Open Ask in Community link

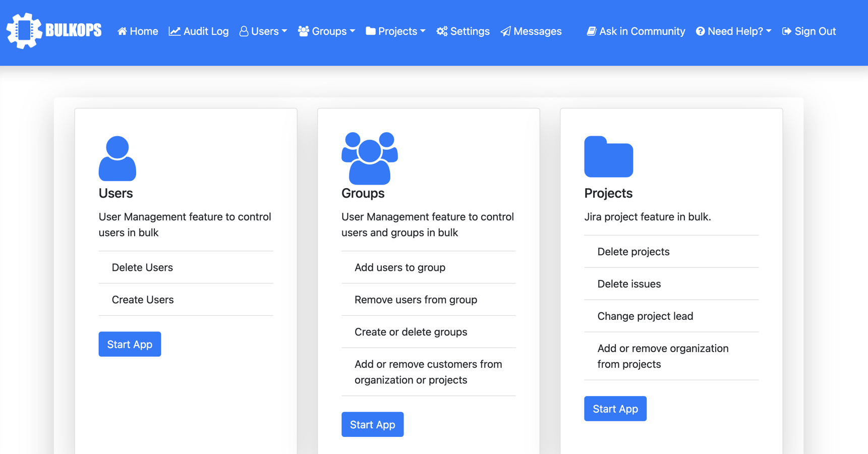[636, 31]
